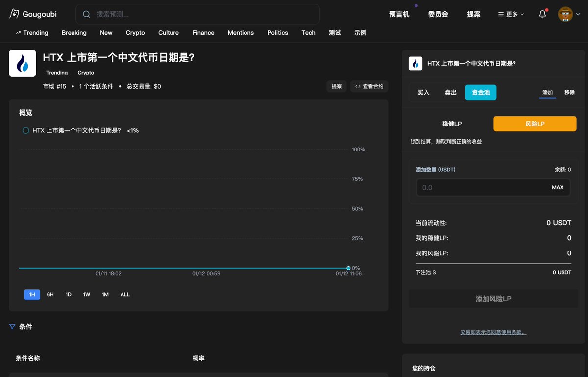
Task: Choose the 风险LP option
Action: click(x=535, y=124)
